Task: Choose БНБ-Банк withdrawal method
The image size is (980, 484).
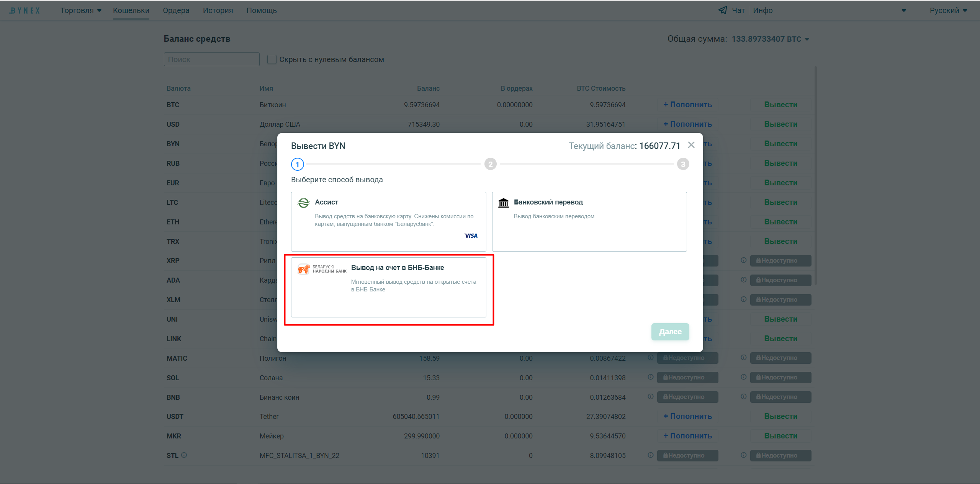Action: [x=388, y=287]
